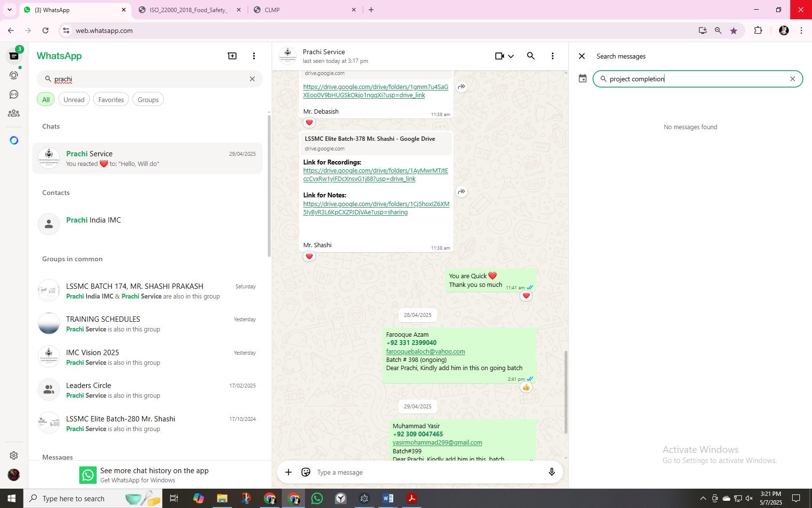Click thumbs-up reaction on Farooque Azam message

(526, 387)
